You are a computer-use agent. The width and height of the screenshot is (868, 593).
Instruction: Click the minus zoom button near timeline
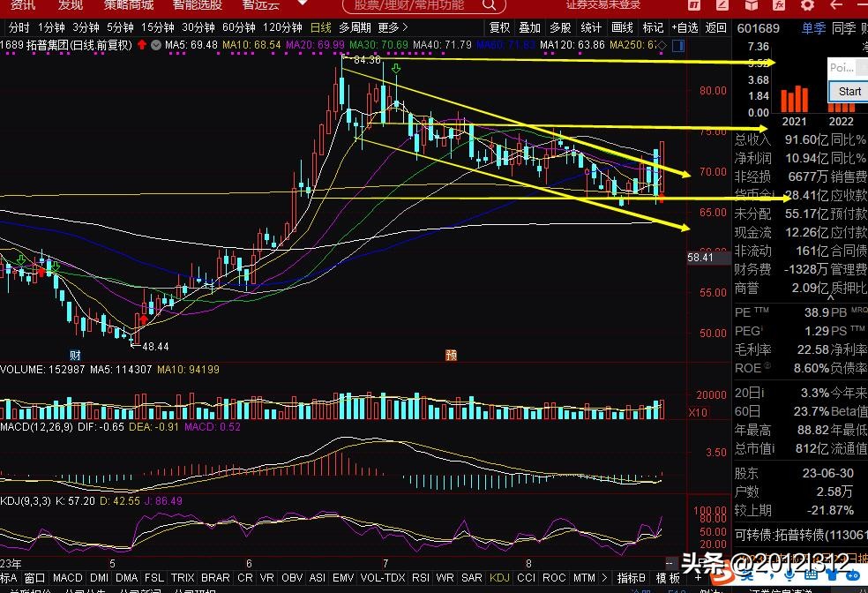coord(670,563)
